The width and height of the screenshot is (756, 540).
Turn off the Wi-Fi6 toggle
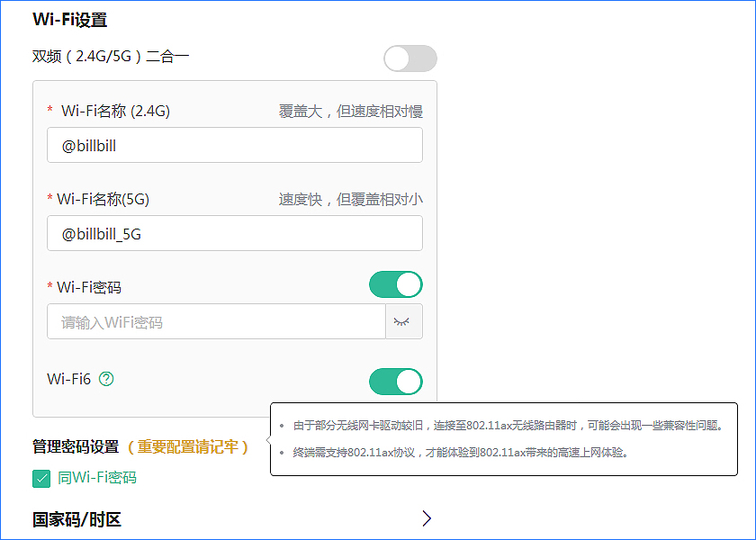point(396,381)
